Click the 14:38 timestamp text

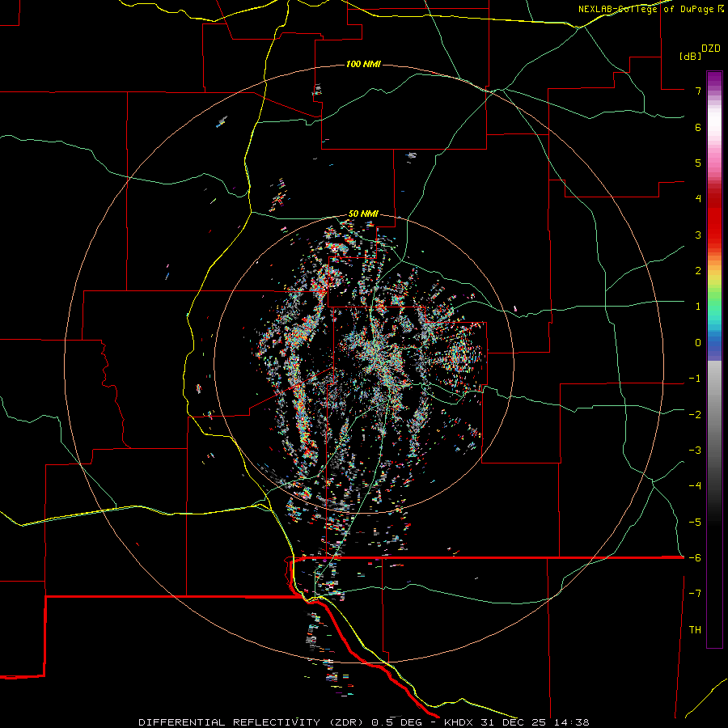[x=572, y=722]
